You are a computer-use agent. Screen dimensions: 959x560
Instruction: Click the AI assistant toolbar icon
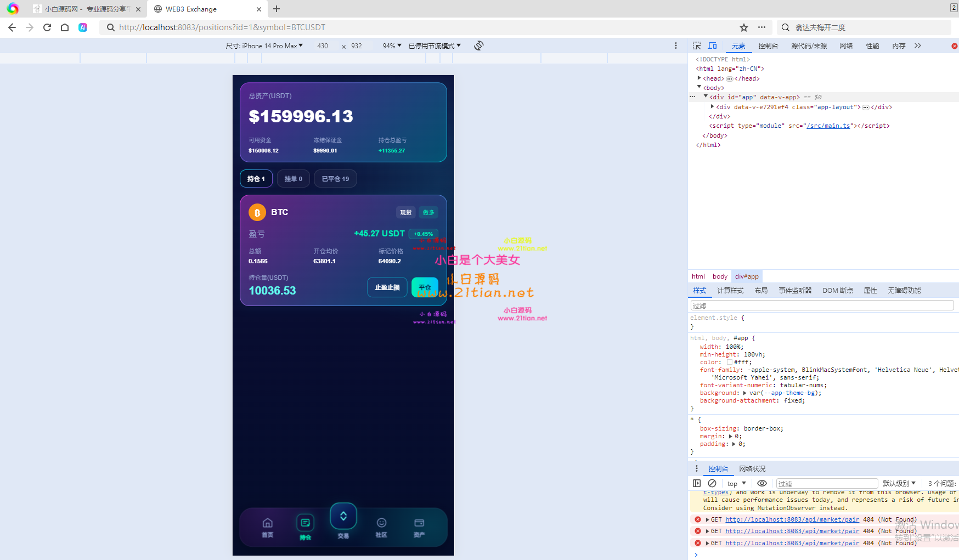[x=83, y=27]
